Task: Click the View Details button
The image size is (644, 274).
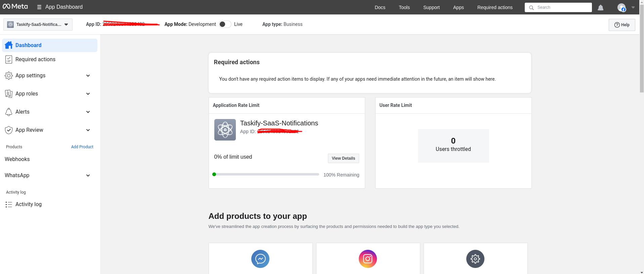Action: coord(343,158)
